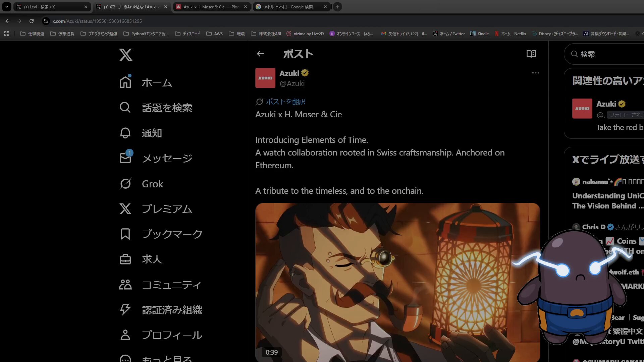This screenshot has width=644, height=362.
Task: Select ブックマーク menu label
Action: (172, 234)
